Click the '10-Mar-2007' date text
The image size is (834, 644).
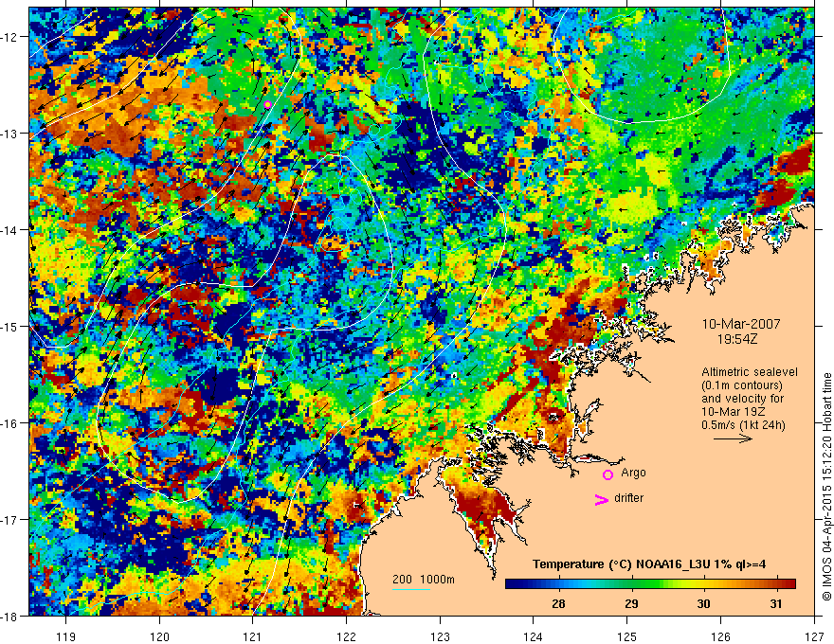coord(741,324)
